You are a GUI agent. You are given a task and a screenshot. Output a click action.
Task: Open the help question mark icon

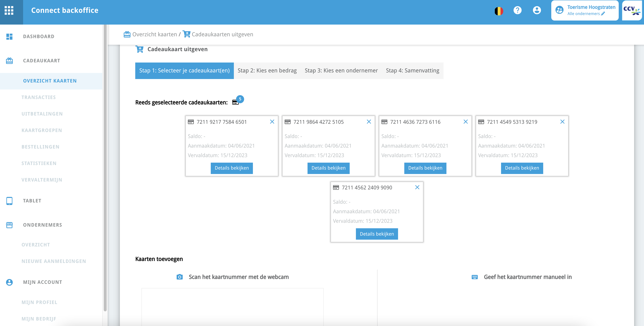(517, 10)
